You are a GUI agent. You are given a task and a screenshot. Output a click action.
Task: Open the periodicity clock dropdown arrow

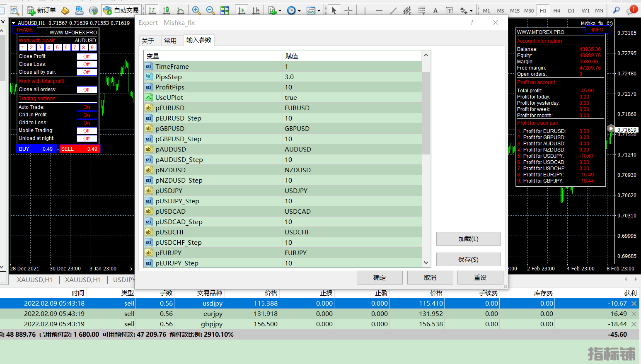(x=299, y=11)
